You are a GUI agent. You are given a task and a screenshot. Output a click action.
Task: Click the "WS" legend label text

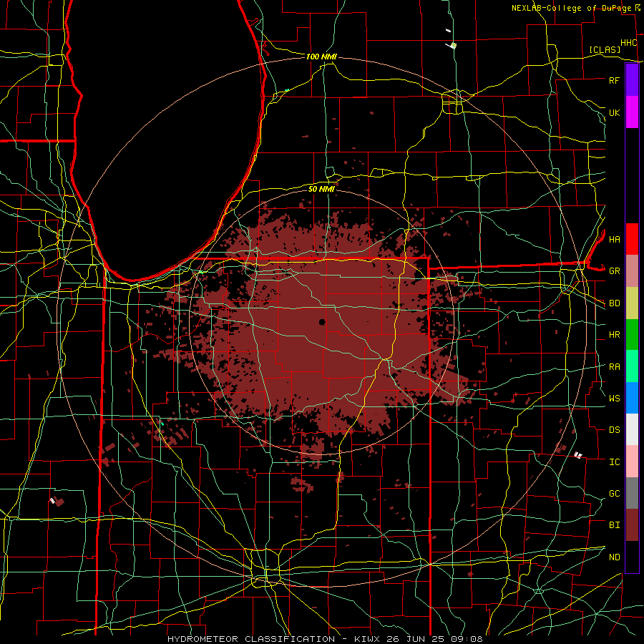[x=614, y=399]
